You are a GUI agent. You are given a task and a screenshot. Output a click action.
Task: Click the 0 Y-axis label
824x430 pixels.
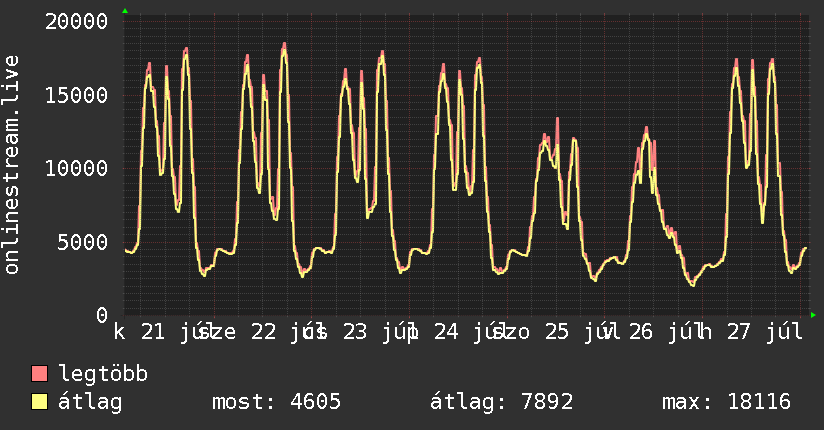102,315
